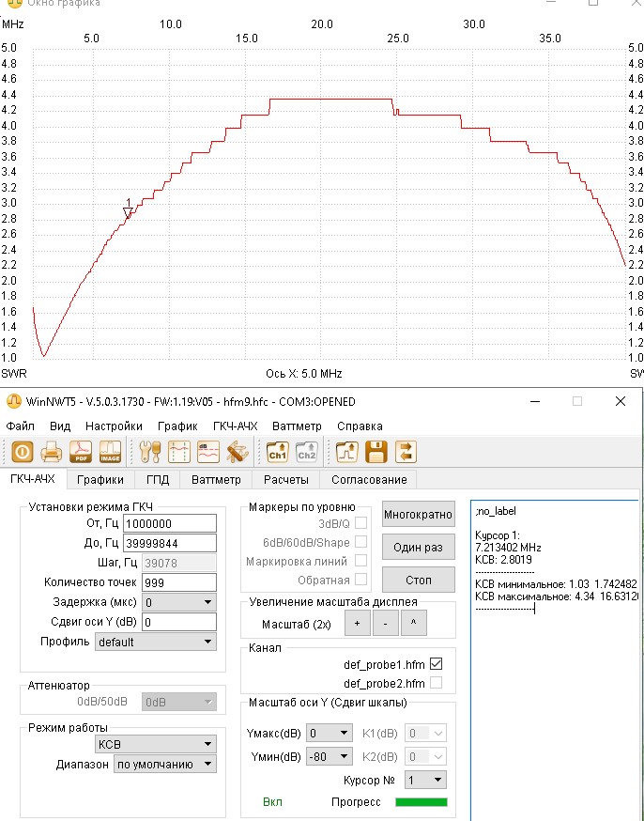
Task: Click the printer icon in toolbar
Action: [x=52, y=451]
